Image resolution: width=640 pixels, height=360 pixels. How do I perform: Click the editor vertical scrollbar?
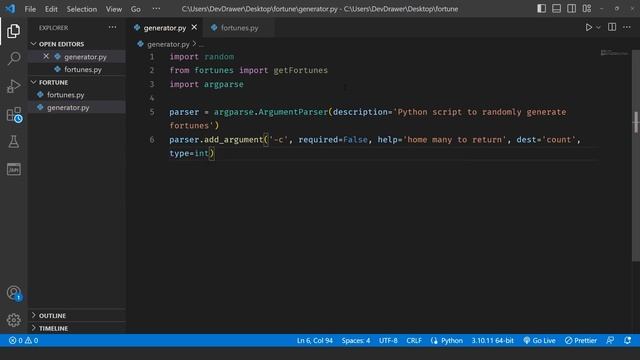click(x=636, y=155)
